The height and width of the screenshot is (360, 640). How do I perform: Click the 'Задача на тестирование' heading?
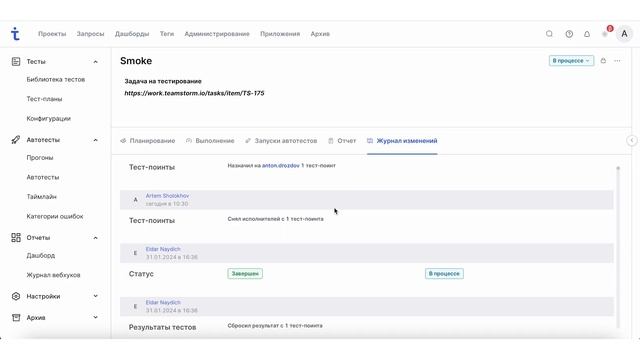point(163,81)
